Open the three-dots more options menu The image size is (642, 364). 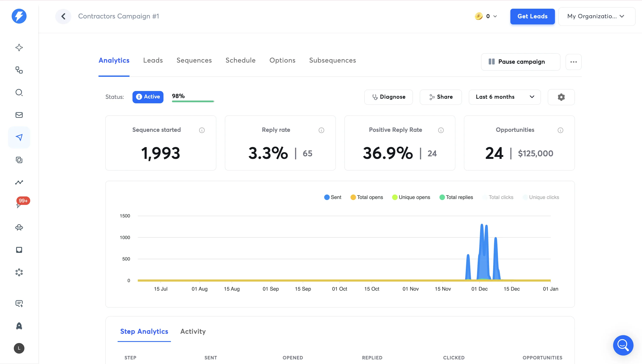[573, 62]
